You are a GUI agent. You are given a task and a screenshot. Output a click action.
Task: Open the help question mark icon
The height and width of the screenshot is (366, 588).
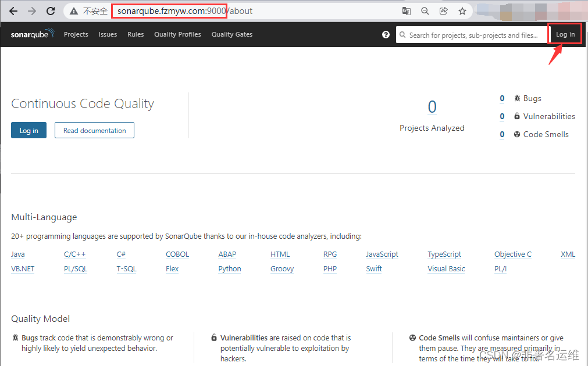[x=386, y=34]
